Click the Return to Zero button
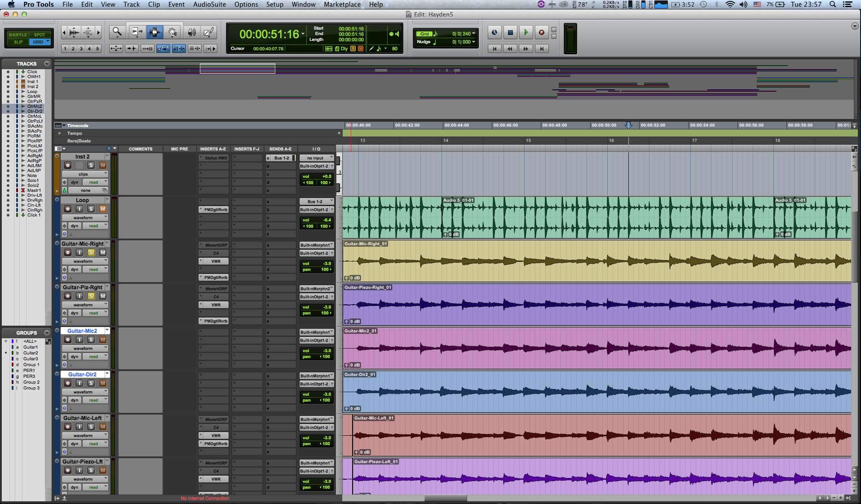Screen dimensions: 861x504 click(x=495, y=49)
